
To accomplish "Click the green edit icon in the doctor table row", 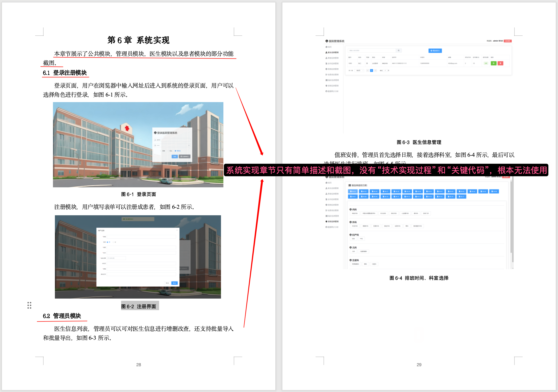I will (493, 63).
